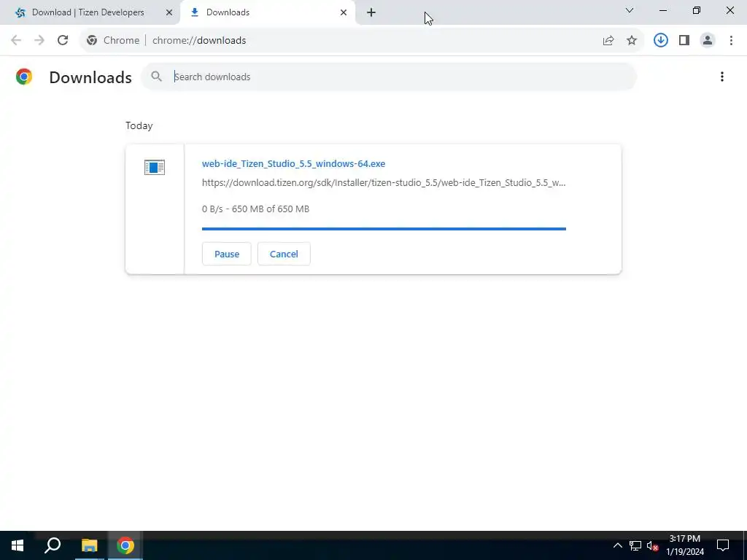Image resolution: width=747 pixels, height=560 pixels.
Task: Click the Chrome taskbar icon
Action: [x=125, y=545]
